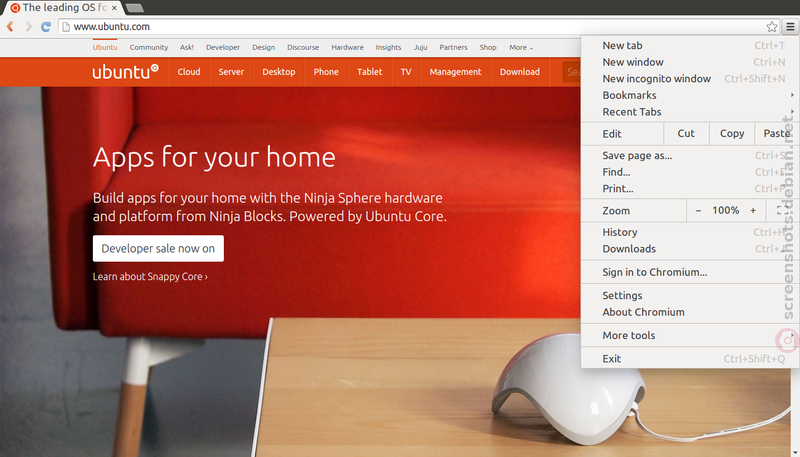Open Download in the orange navbar
The width and height of the screenshot is (800, 457).
(519, 72)
